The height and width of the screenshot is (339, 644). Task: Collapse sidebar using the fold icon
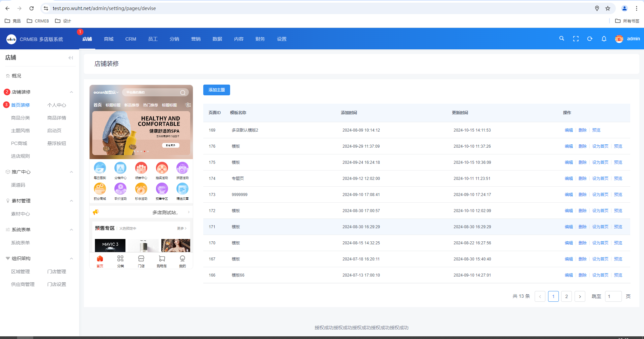click(x=70, y=58)
